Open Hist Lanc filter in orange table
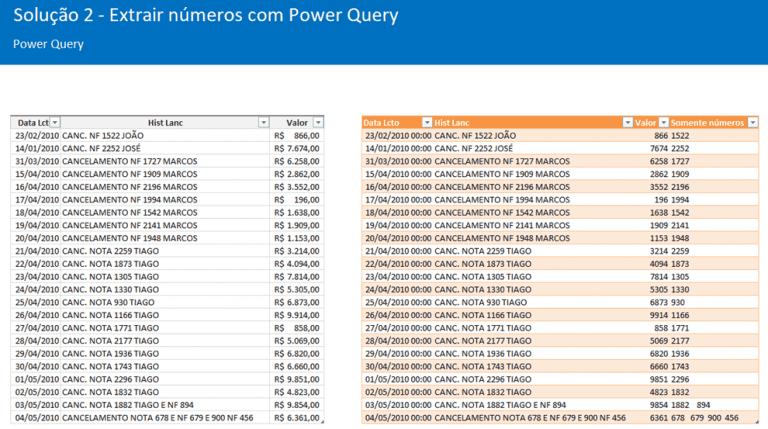 tap(627, 122)
